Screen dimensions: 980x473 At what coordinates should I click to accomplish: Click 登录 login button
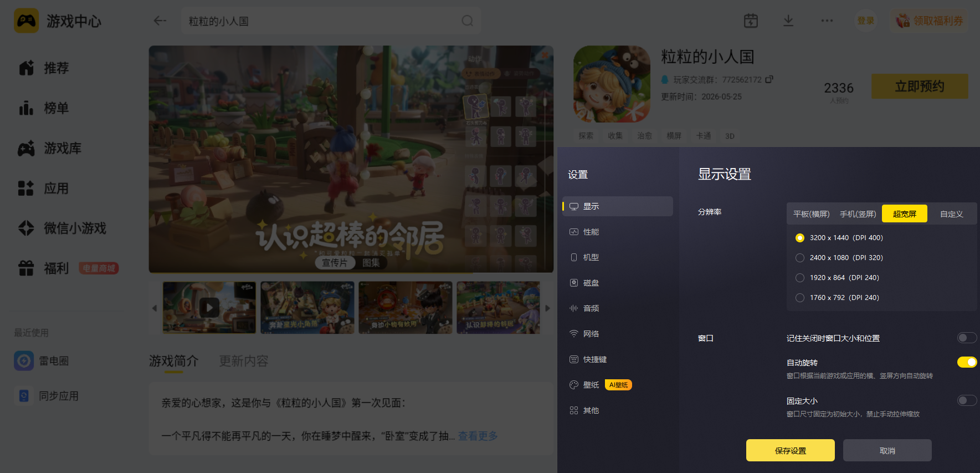tap(866, 21)
